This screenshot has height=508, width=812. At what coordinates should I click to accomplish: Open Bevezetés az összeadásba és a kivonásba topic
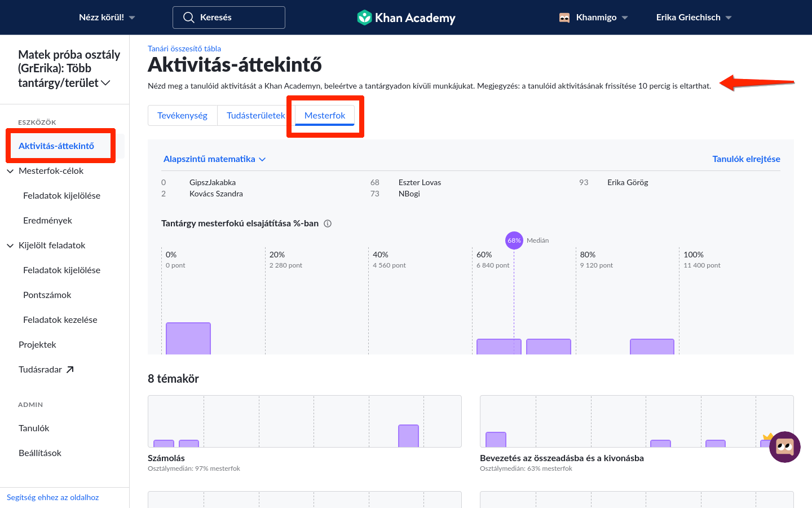coord(562,458)
